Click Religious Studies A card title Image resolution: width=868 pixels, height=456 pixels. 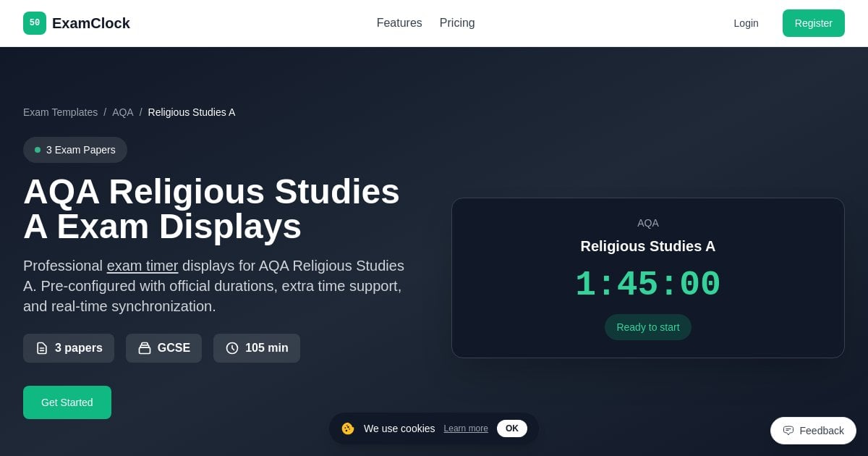click(648, 246)
